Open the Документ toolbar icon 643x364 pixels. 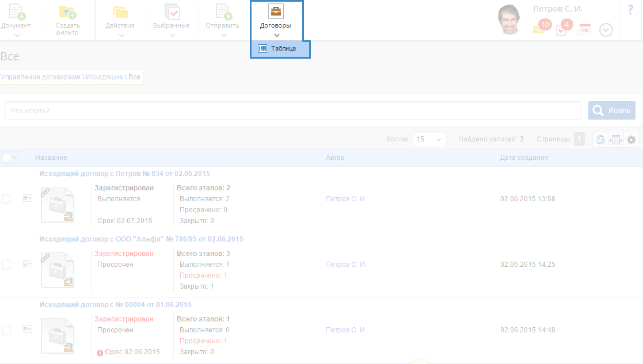17,12
